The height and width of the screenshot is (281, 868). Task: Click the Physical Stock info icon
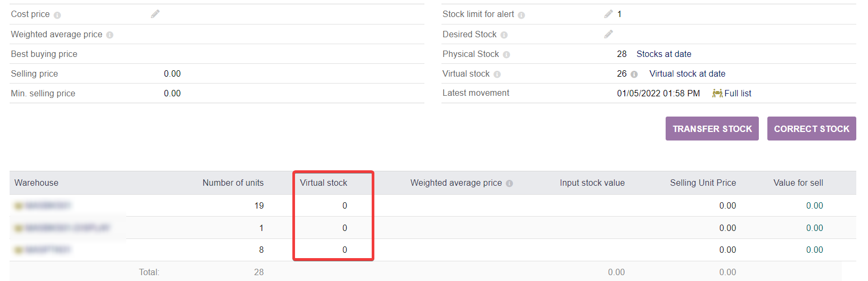506,55
